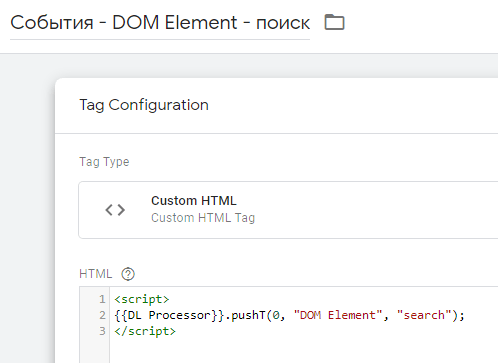Open the HTML help question mark icon
The image size is (498, 363).
(x=128, y=274)
